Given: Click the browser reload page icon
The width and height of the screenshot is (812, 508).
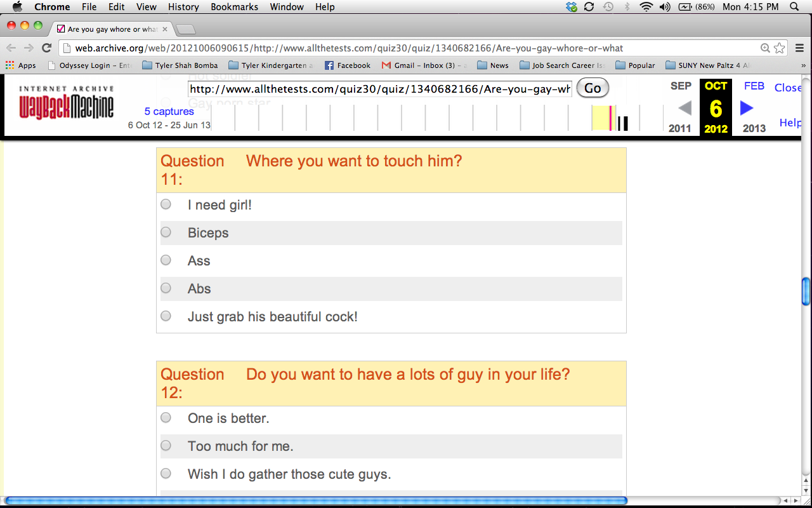Looking at the screenshot, I should pos(46,48).
